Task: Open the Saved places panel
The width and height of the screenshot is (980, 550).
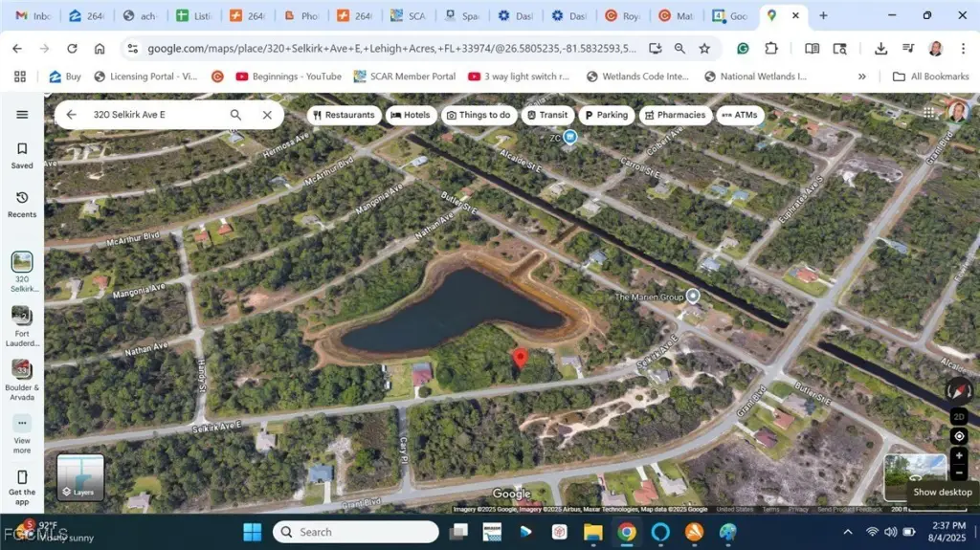Action: point(22,154)
